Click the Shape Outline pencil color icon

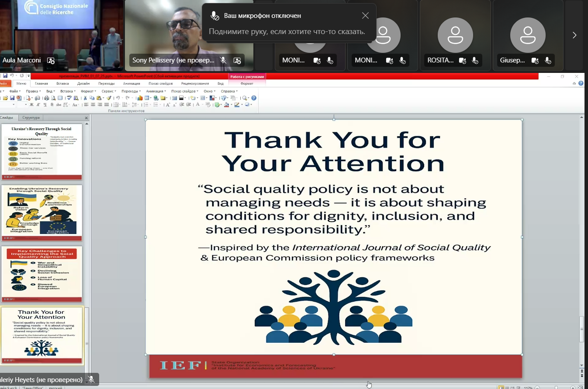pyautogui.click(x=237, y=105)
